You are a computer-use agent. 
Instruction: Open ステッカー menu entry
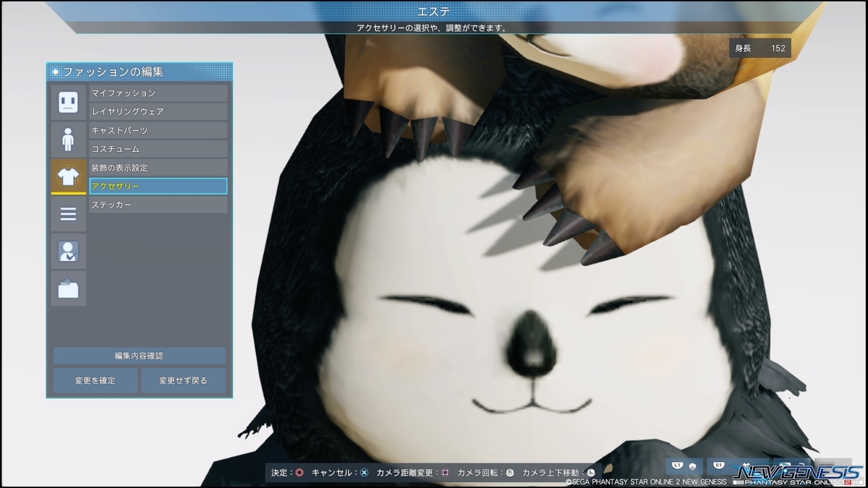158,205
